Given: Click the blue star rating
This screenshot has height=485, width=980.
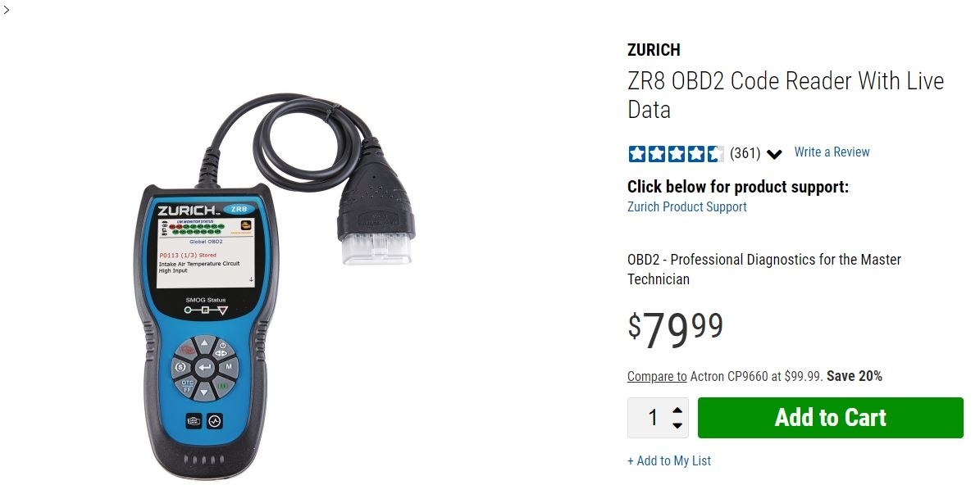Looking at the screenshot, I should (x=676, y=153).
